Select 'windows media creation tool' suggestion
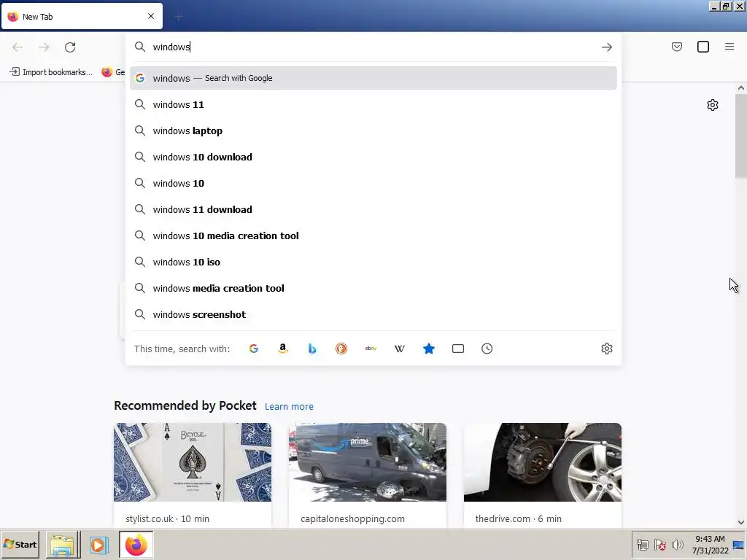 click(373, 288)
